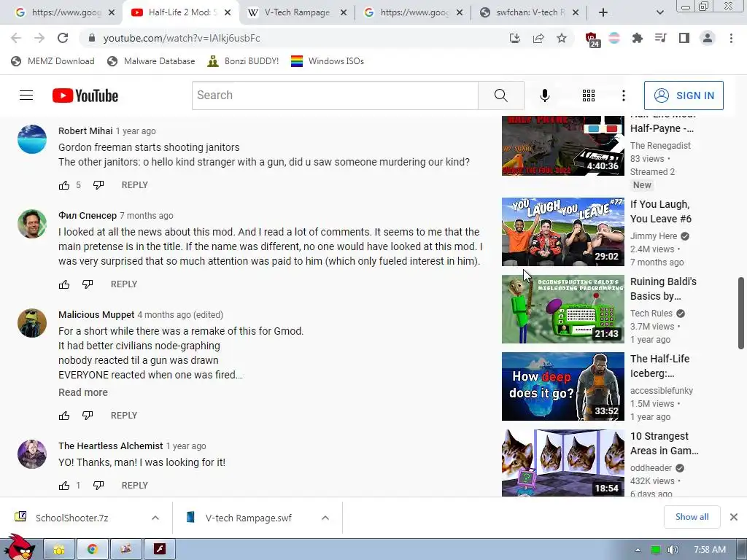Open the Bonzi BUDDY! bookmark

point(243,61)
